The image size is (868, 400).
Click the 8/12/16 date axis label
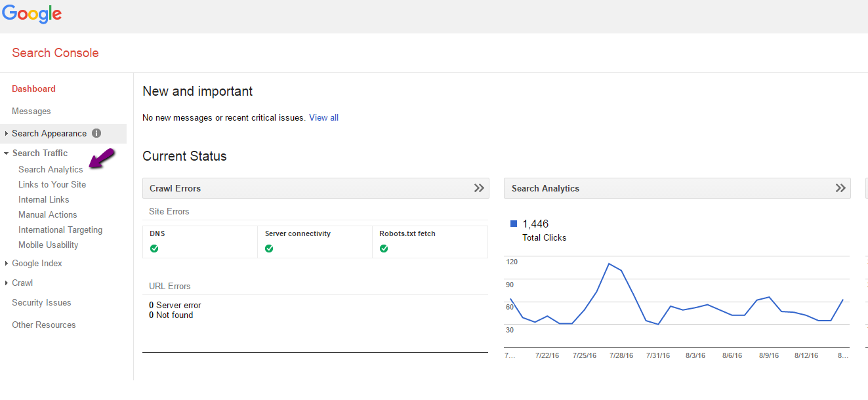tap(806, 355)
